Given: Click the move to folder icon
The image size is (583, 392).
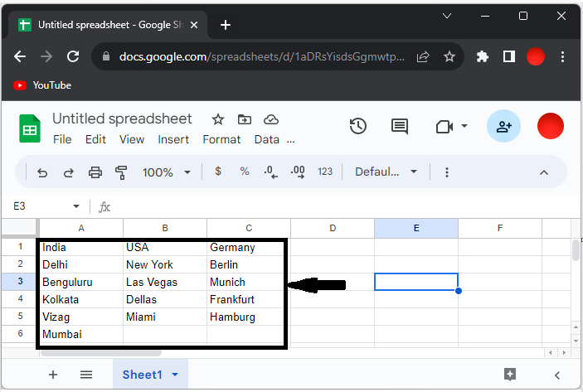Looking at the screenshot, I should (244, 119).
